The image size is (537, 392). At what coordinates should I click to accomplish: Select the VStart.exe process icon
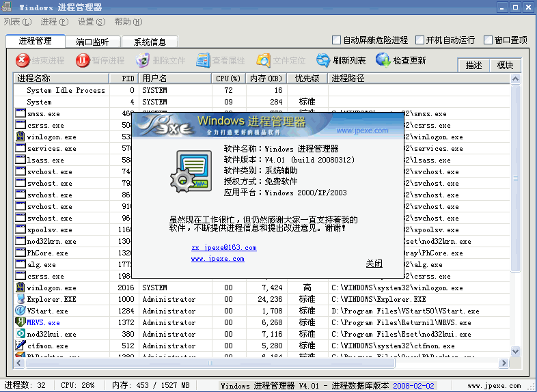pyautogui.click(x=20, y=311)
